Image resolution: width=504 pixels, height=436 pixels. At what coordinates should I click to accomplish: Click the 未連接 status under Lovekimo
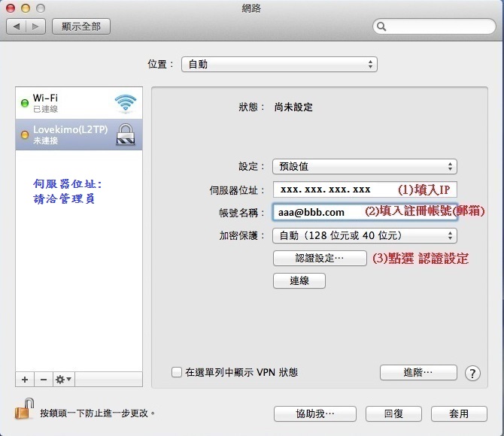click(x=46, y=141)
